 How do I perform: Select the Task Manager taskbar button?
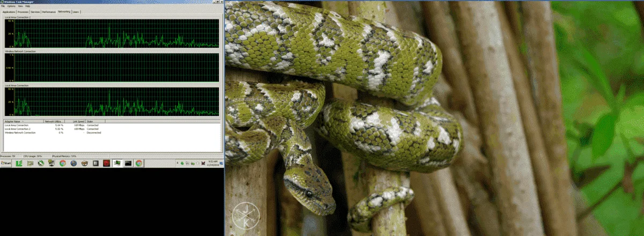(x=118, y=163)
